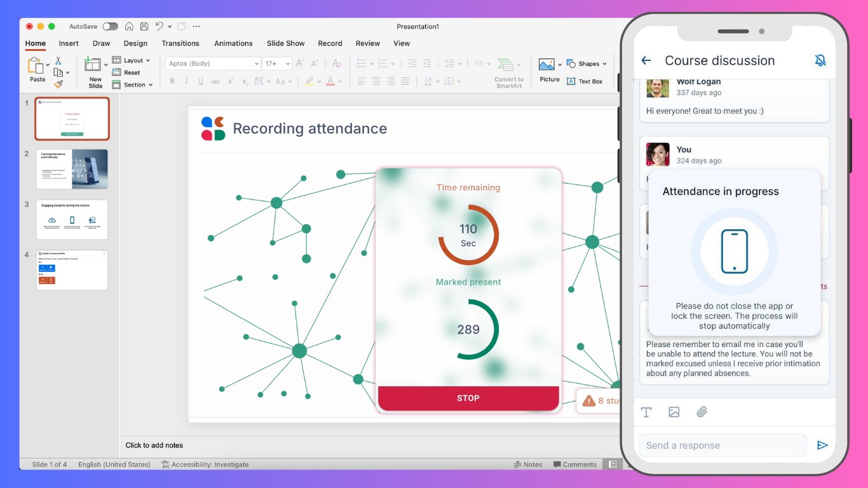Click the Clear Formatting icon
Viewport: 868px width, 488px height.
[337, 64]
